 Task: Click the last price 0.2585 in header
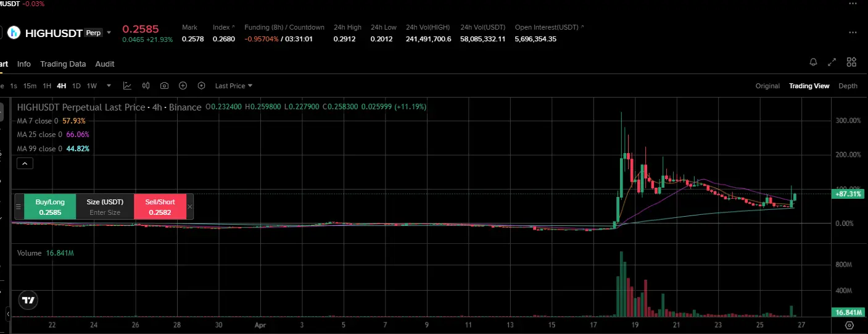pyautogui.click(x=141, y=29)
